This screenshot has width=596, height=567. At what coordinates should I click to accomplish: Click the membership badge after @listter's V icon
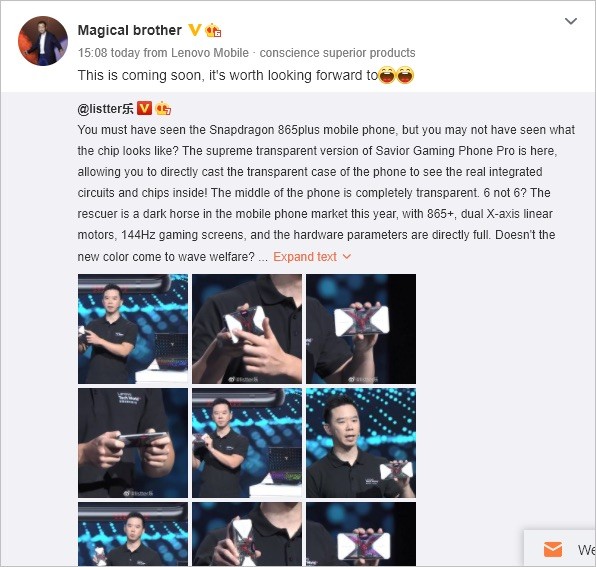tap(163, 109)
